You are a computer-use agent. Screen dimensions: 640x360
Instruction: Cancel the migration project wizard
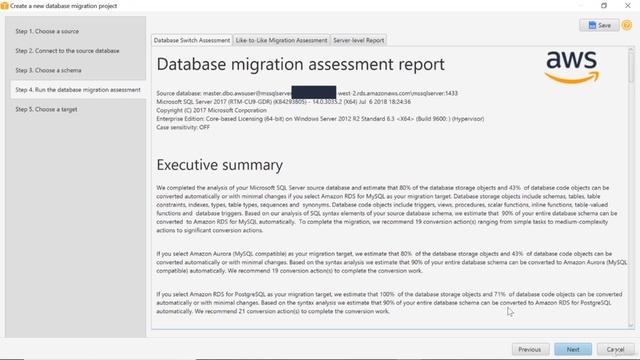tap(615, 349)
